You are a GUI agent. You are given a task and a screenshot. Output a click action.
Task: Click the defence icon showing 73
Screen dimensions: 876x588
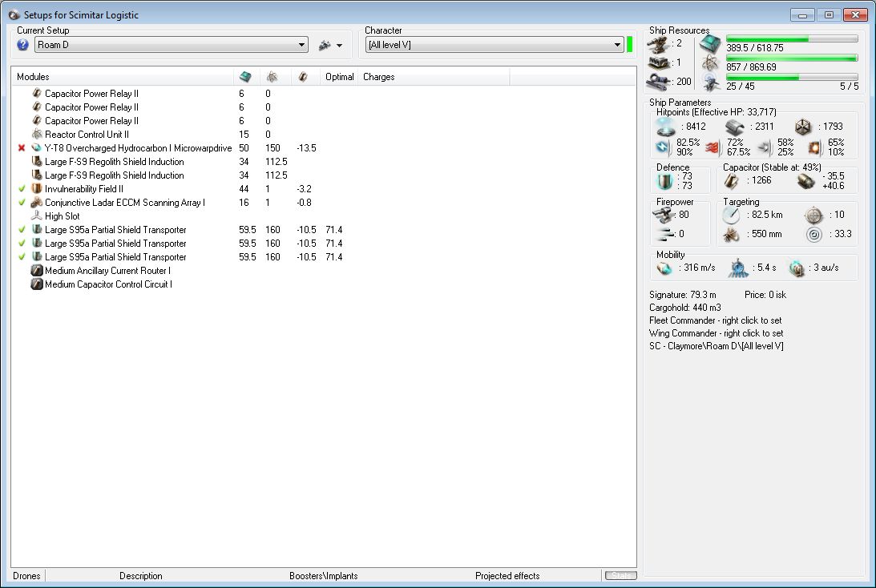pos(665,181)
